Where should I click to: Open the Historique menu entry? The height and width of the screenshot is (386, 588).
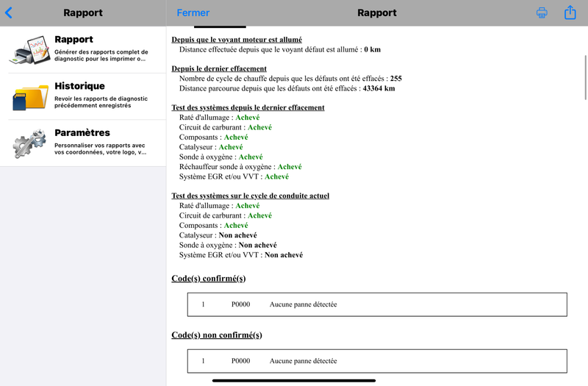[79, 86]
